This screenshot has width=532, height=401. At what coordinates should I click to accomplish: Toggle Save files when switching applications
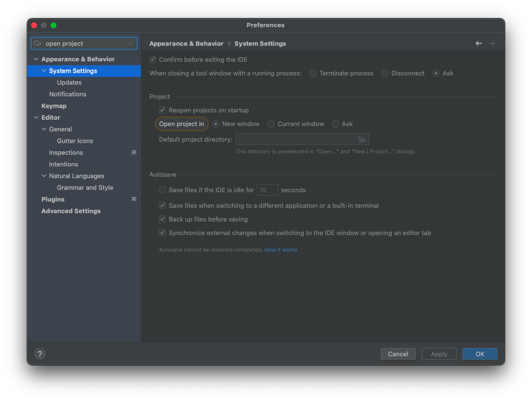point(162,205)
